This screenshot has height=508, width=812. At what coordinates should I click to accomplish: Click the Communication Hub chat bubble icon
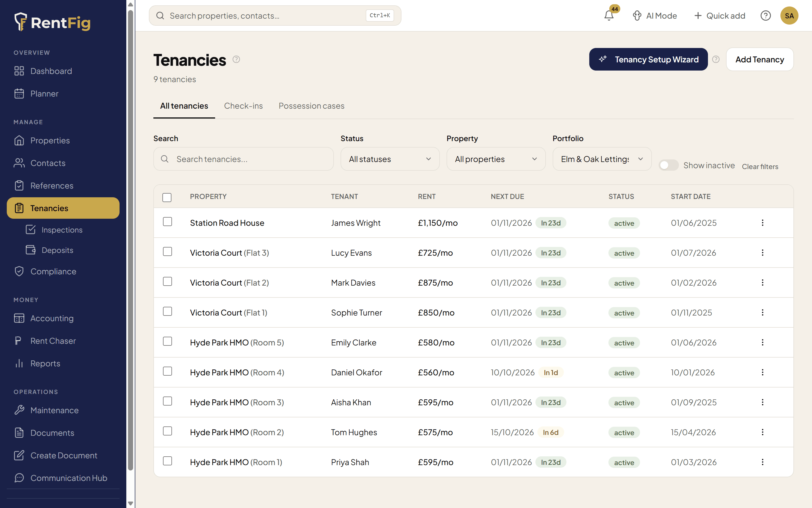pyautogui.click(x=19, y=478)
